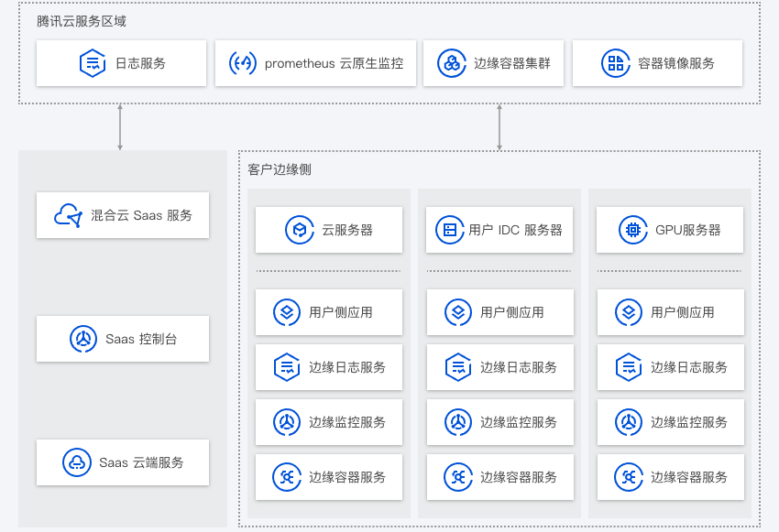779x532 pixels.
Task: Select the GPU服务器 label text
Action: [687, 230]
